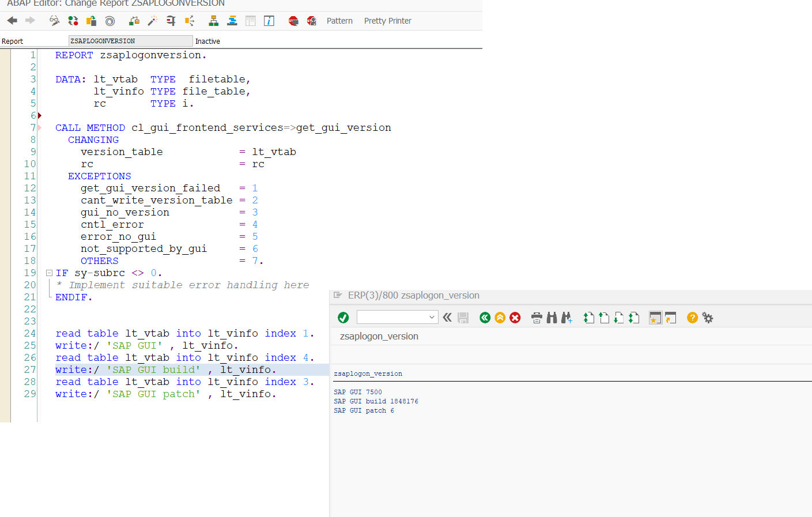812x517 pixels.
Task: Run the Pretty Printer button
Action: point(388,21)
